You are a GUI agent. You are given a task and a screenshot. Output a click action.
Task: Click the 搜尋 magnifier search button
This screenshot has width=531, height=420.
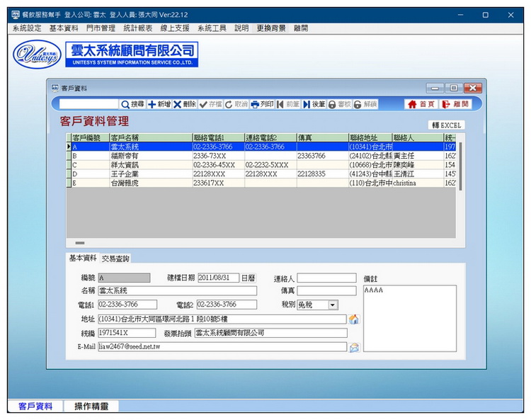133,104
